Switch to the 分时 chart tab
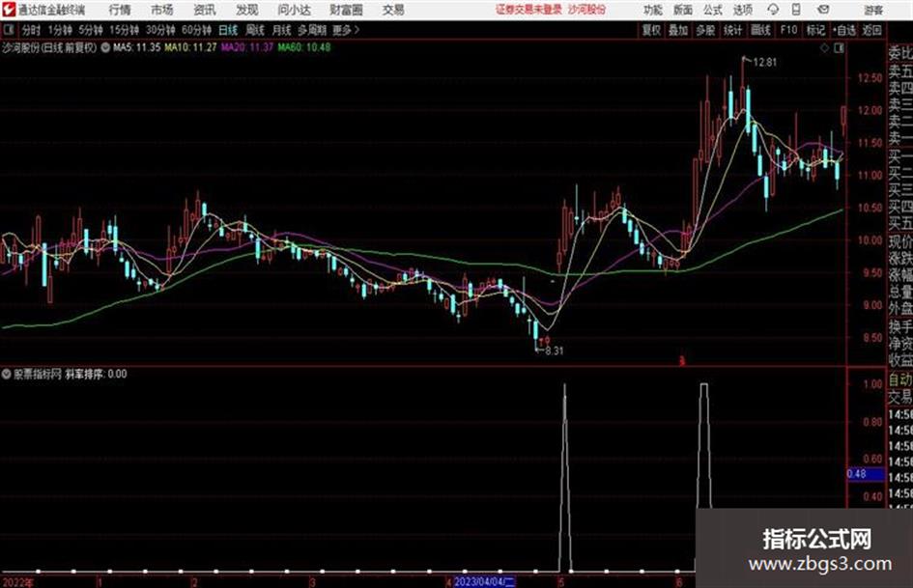 (x=31, y=30)
